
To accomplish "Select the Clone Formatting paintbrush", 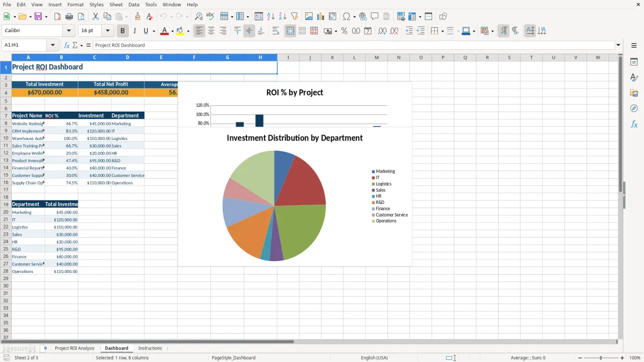I will [138, 17].
